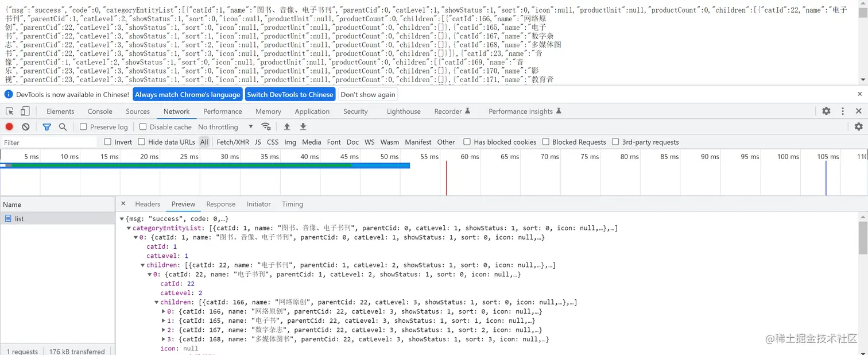
Task: Expand the 电子书 child entry
Action: click(x=164, y=321)
